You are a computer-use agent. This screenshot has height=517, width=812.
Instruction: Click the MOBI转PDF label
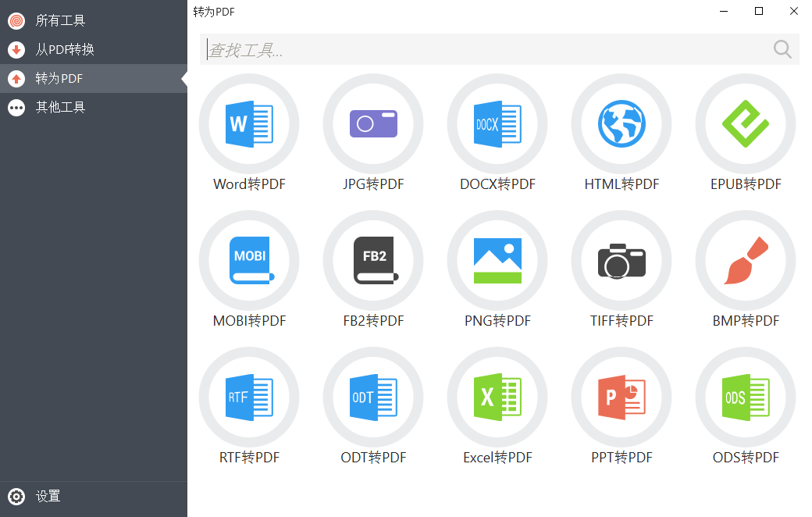coord(249,321)
